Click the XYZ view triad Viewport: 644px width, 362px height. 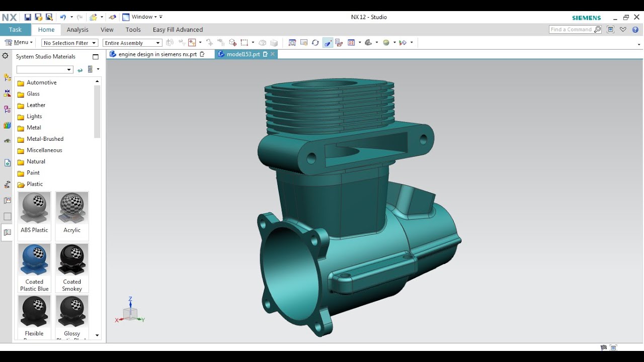pyautogui.click(x=130, y=310)
